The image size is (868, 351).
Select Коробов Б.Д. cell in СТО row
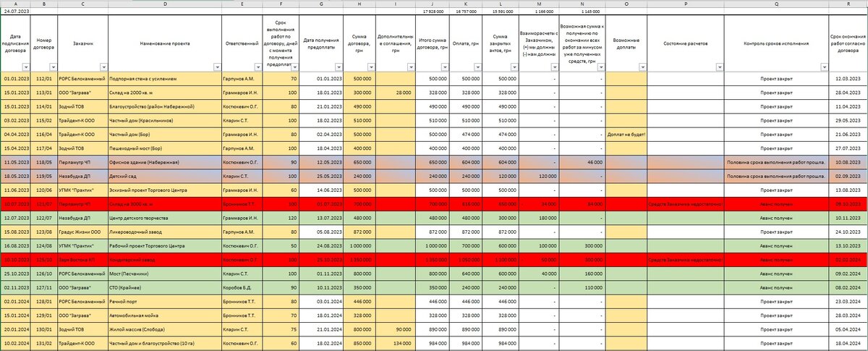pyautogui.click(x=243, y=287)
